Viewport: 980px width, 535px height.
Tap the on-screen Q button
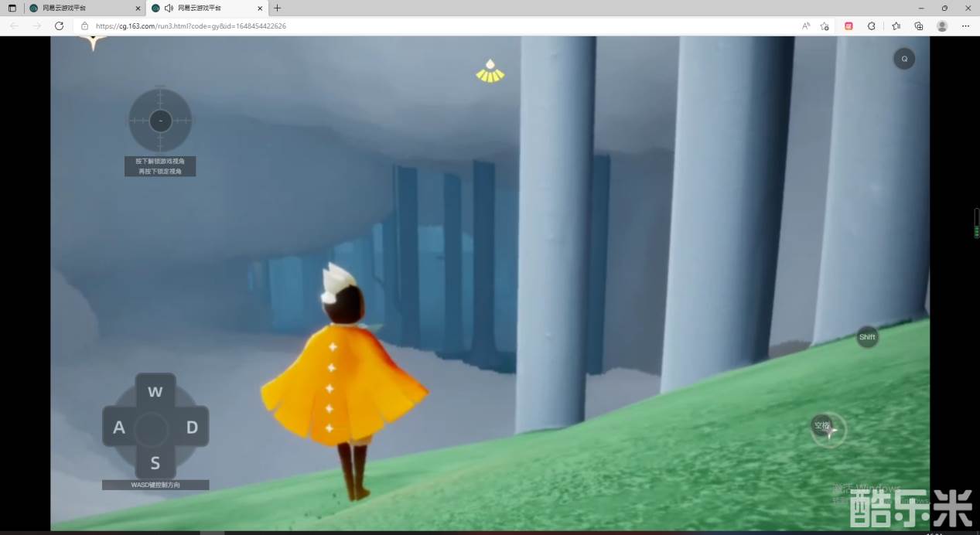click(903, 59)
